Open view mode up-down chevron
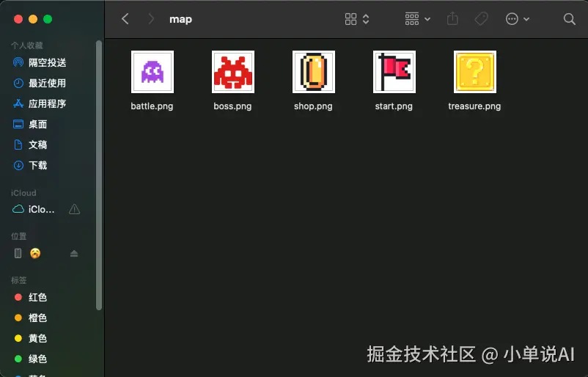 pyautogui.click(x=366, y=19)
